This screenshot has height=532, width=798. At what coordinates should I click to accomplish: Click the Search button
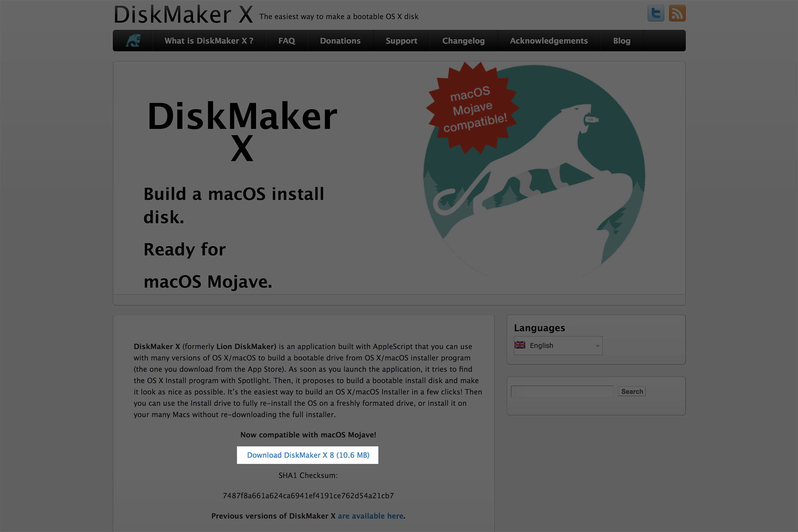tap(632, 391)
